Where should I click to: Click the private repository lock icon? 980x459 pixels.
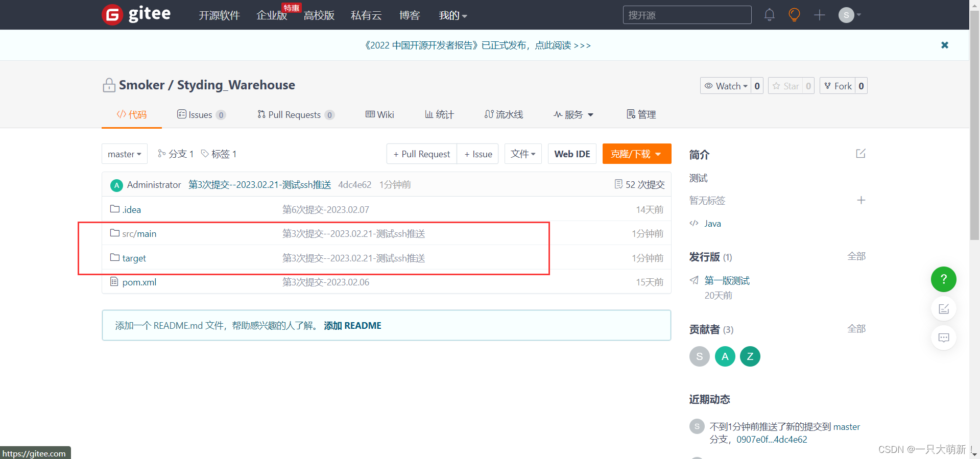109,85
